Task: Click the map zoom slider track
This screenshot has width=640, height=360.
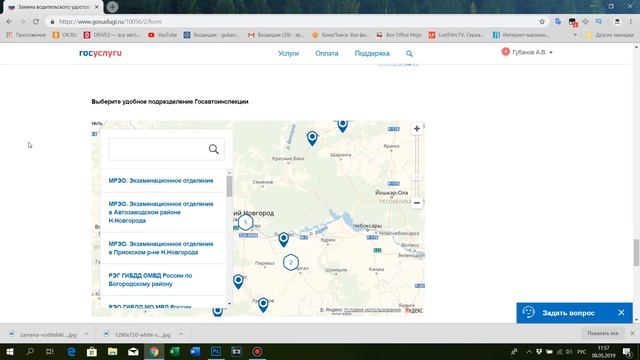Action: point(417,166)
